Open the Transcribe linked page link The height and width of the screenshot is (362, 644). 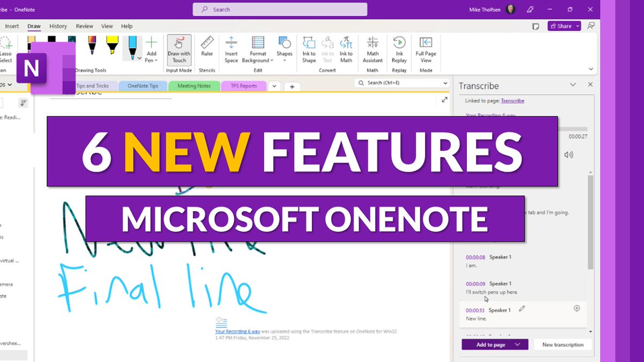513,101
